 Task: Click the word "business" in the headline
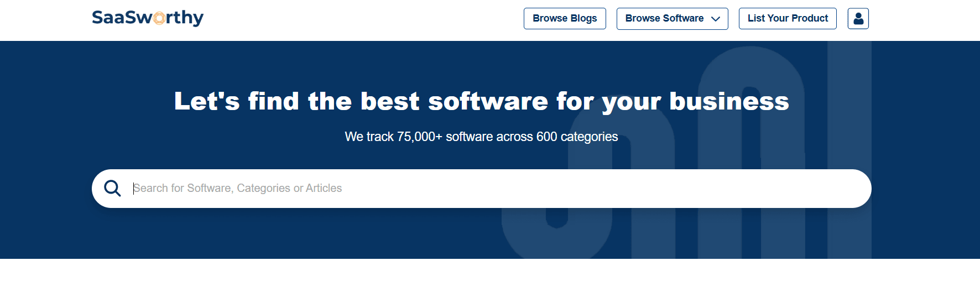(728, 101)
